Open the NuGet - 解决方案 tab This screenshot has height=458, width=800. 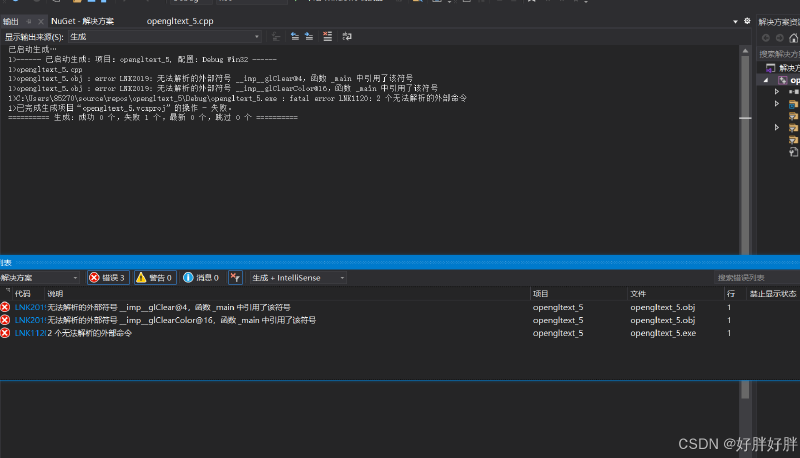tap(82, 21)
